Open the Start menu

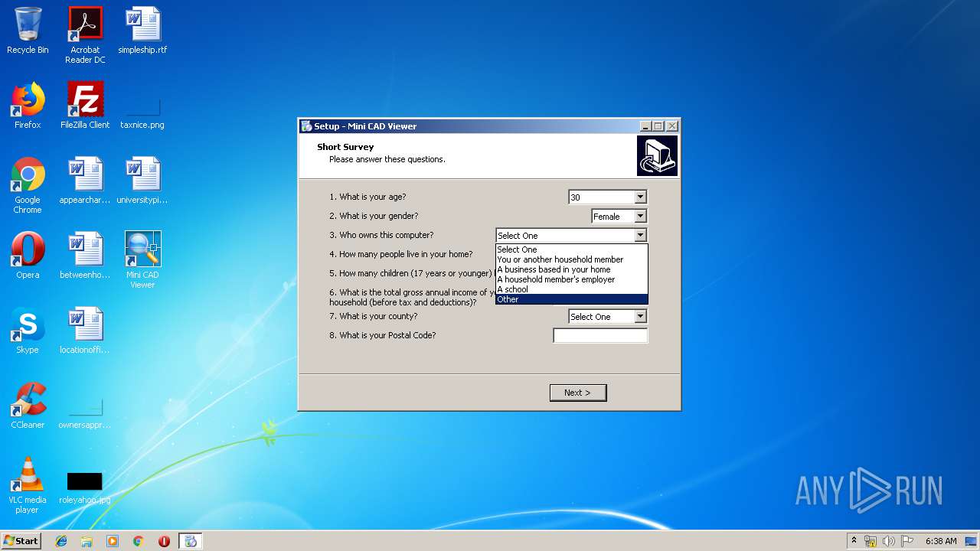point(21,540)
